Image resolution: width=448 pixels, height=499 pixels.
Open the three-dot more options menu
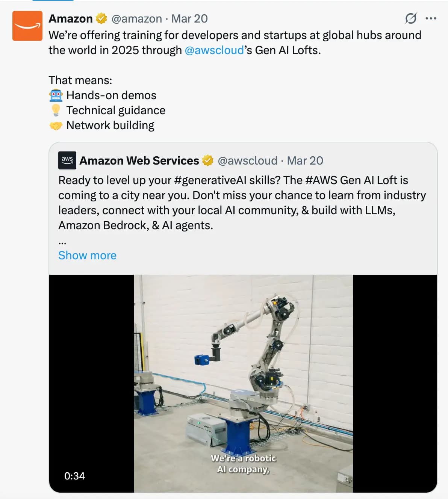[x=431, y=18]
